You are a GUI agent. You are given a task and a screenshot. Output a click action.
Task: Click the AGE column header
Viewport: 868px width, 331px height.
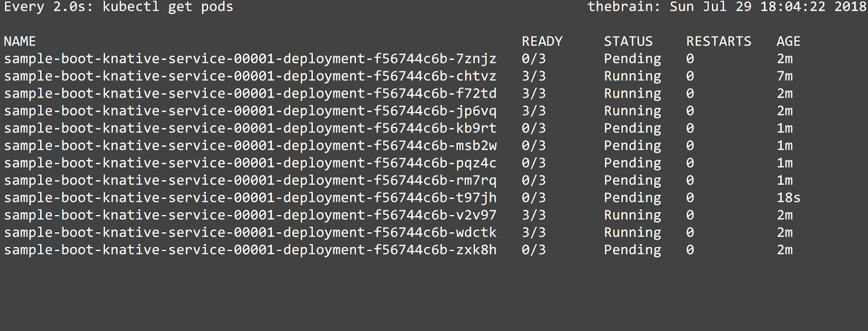[x=788, y=41]
